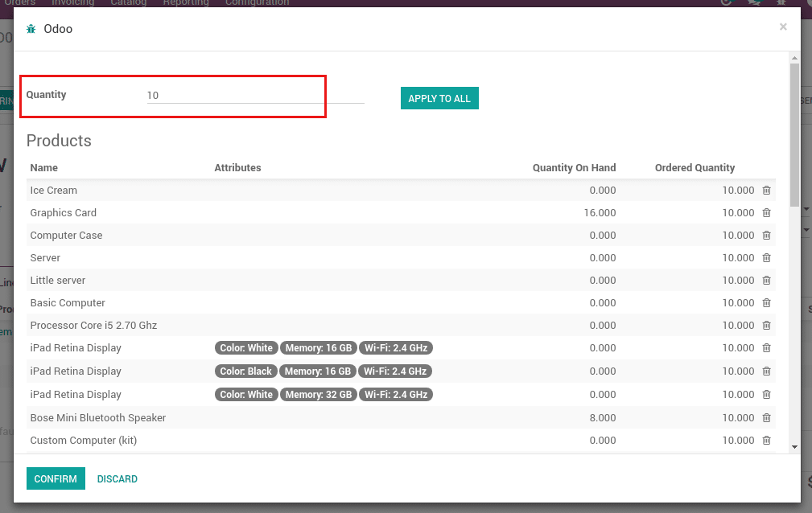Edit Ordered Quantity for Bose Mini Bluetooth Speaker
Viewport: 812px width, 513px height.
738,418
